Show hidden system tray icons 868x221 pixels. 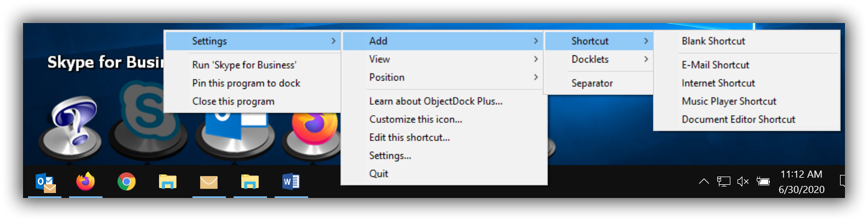pyautogui.click(x=704, y=182)
